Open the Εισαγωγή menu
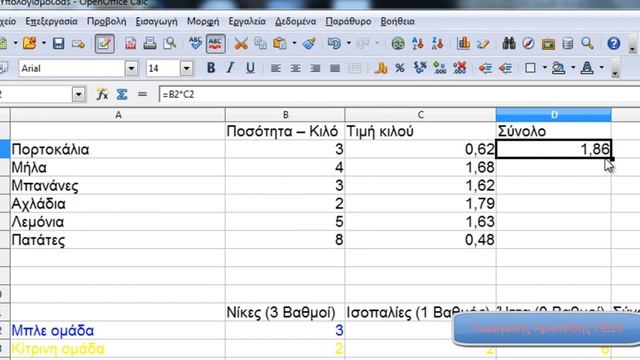The width and height of the screenshot is (640, 360). point(156,21)
